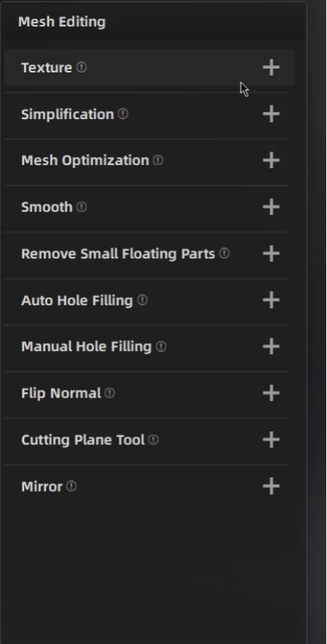The height and width of the screenshot is (644, 327).
Task: Open the Mesh Optimization info icon
Action: tap(158, 160)
